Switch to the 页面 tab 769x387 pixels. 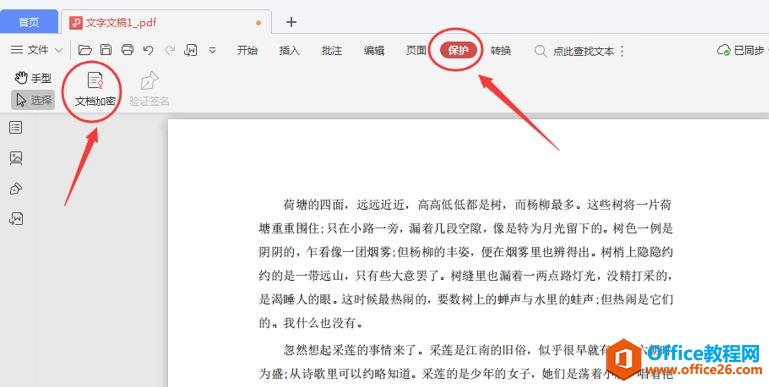coord(416,50)
